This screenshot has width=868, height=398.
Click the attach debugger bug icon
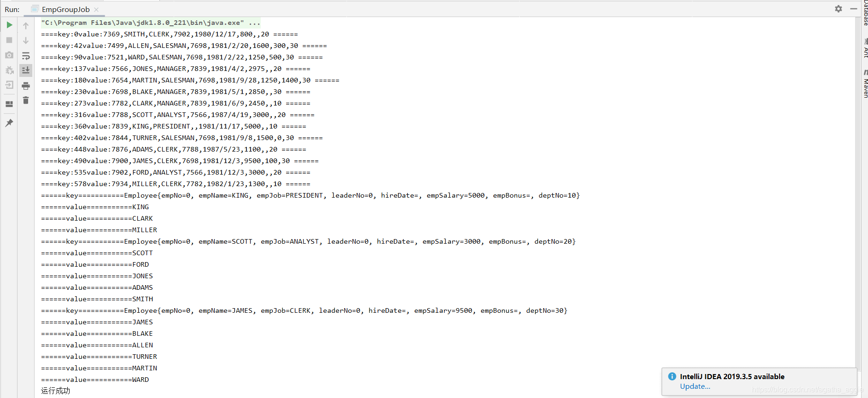[x=9, y=70]
